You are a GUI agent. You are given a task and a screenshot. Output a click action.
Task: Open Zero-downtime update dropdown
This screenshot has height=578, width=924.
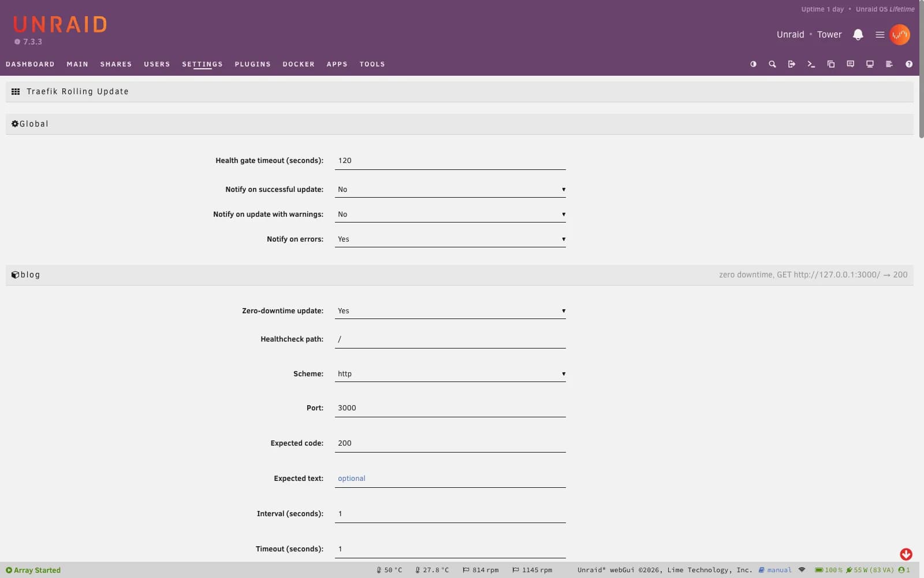pos(450,311)
